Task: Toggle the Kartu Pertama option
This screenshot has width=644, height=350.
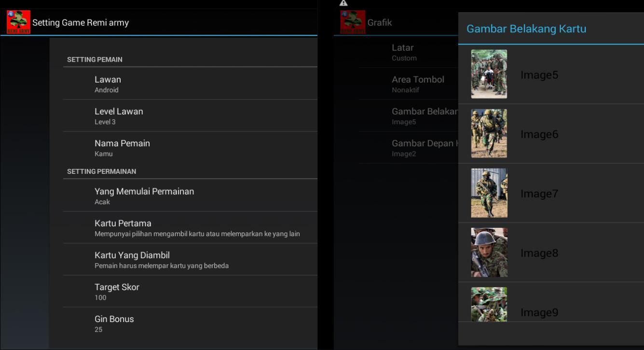Action: [190, 228]
